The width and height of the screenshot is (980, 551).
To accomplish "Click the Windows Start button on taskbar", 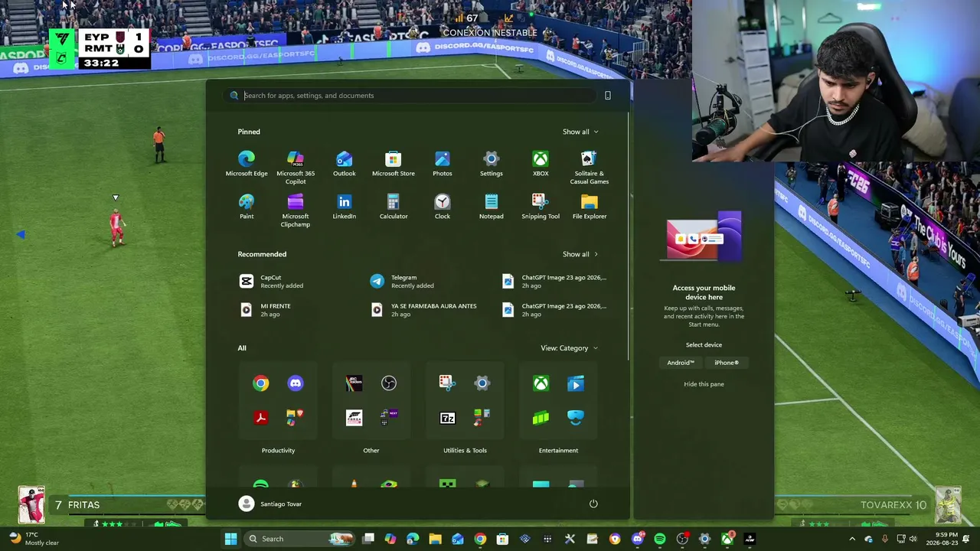I will point(230,539).
